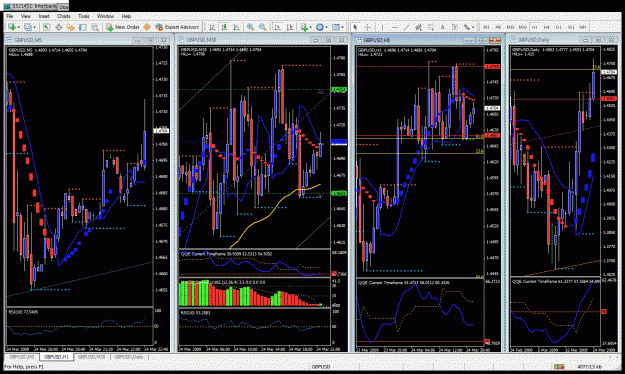Switch to the H1 timeframe button
625x374 pixels.
535,27
